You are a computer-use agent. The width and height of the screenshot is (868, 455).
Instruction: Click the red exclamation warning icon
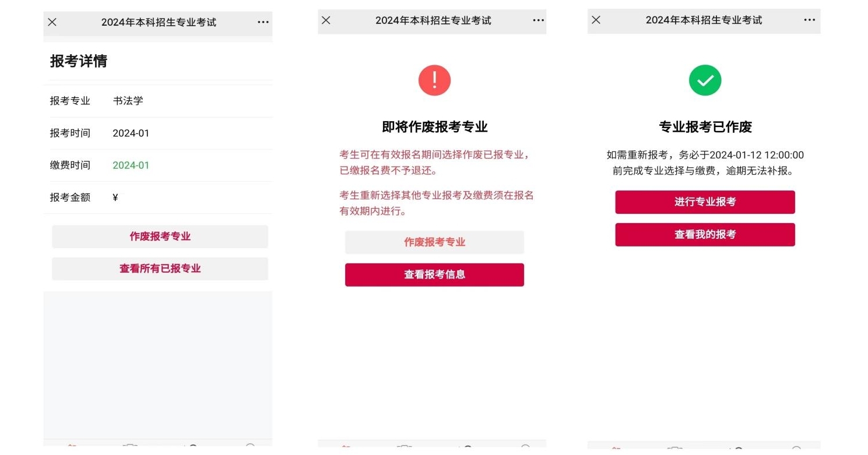[x=434, y=80]
